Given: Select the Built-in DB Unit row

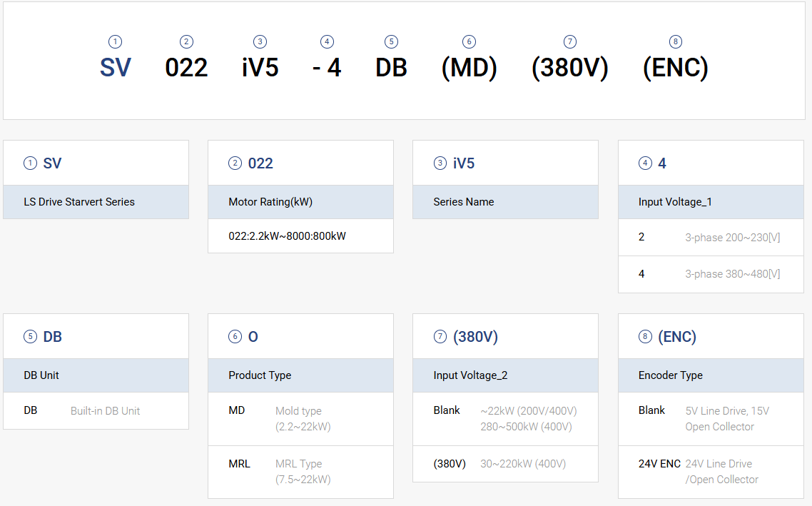Looking at the screenshot, I should point(96,411).
